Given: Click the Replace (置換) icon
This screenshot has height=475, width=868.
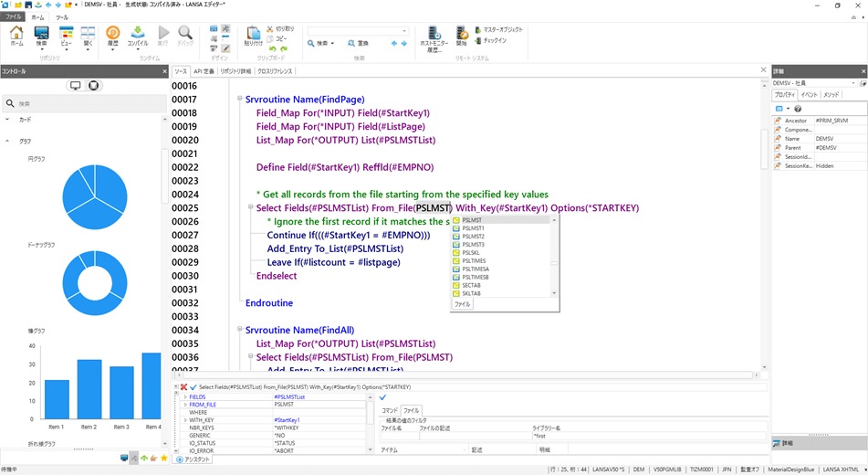Looking at the screenshot, I should [358, 43].
